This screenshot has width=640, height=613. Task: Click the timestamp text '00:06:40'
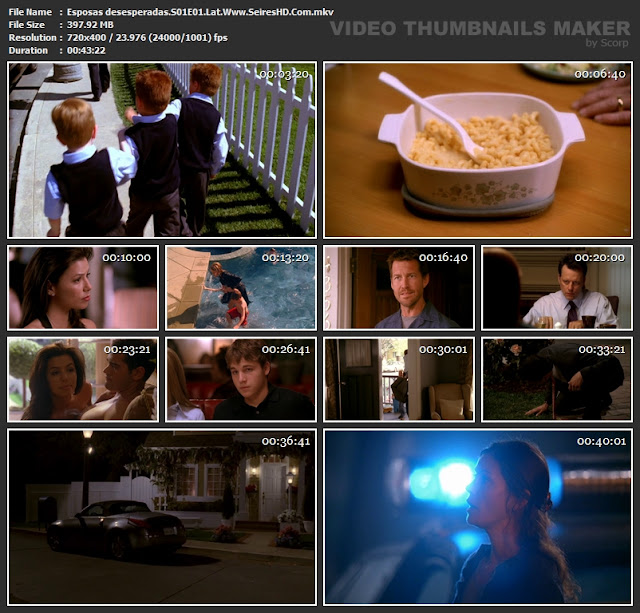click(600, 74)
